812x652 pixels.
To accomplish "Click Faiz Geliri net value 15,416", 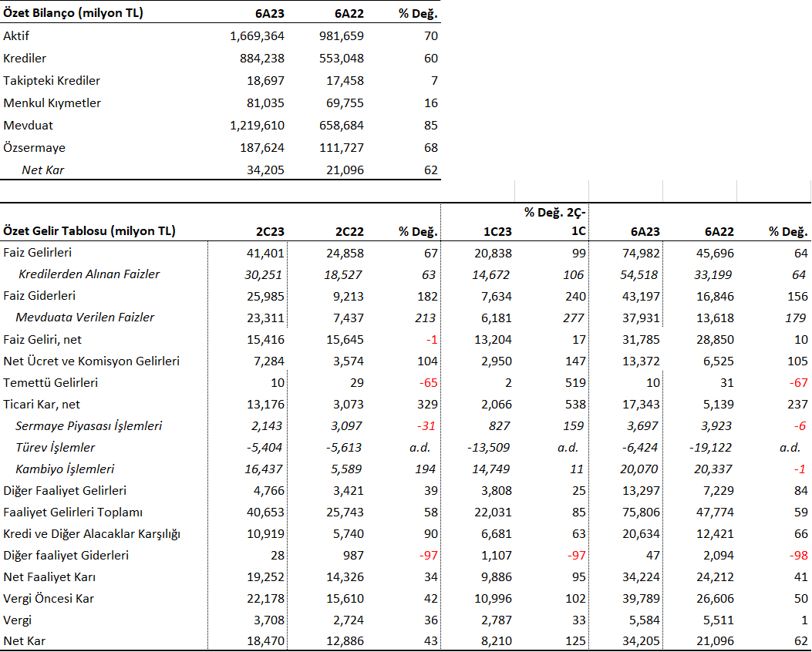I will click(x=265, y=339).
